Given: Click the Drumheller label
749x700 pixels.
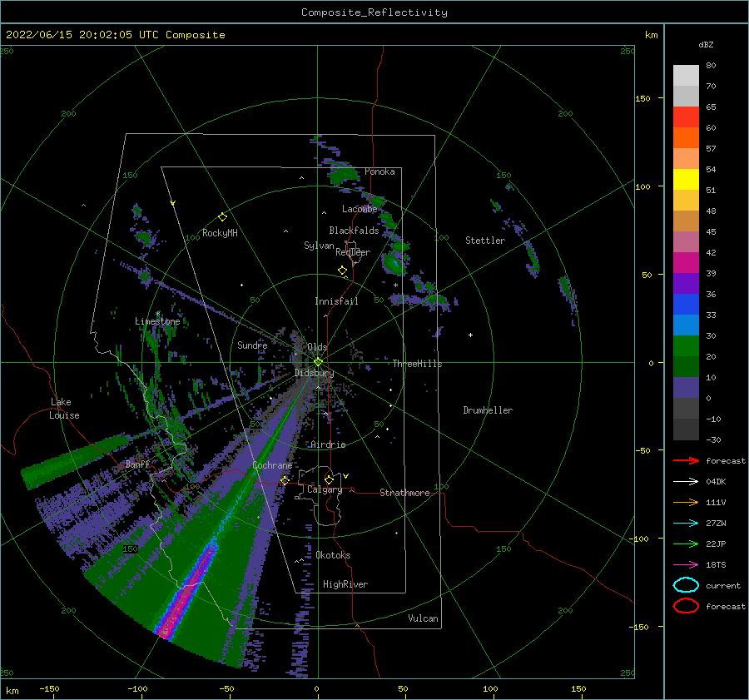Looking at the screenshot, I should point(488,410).
